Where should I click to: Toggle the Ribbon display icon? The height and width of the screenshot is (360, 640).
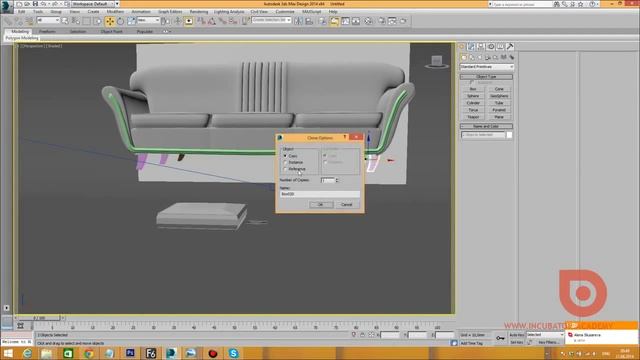click(334, 21)
